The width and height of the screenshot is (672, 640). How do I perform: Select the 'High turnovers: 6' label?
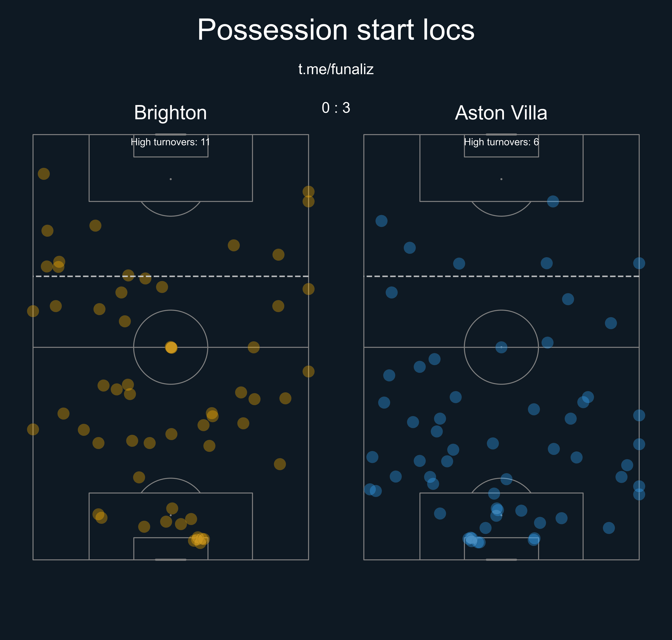click(x=501, y=142)
